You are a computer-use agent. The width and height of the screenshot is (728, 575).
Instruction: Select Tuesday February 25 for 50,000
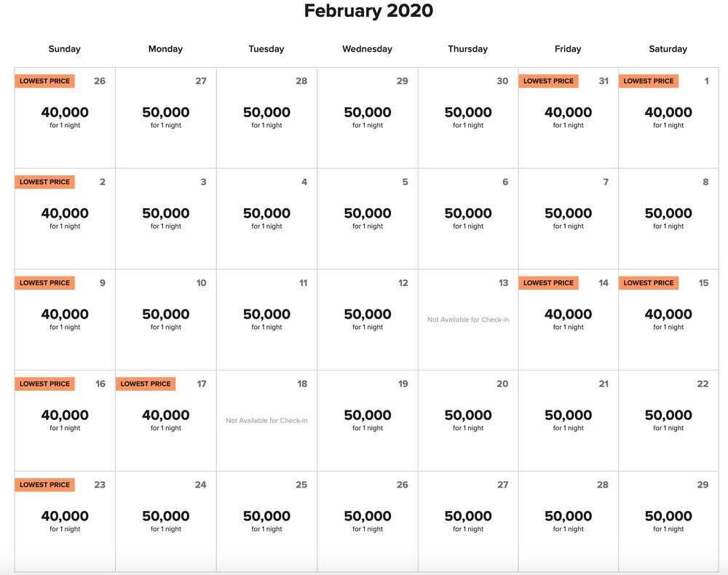266,520
